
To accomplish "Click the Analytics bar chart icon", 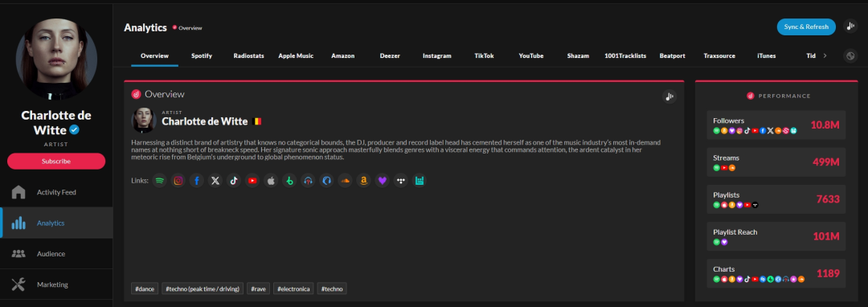I will point(18,223).
